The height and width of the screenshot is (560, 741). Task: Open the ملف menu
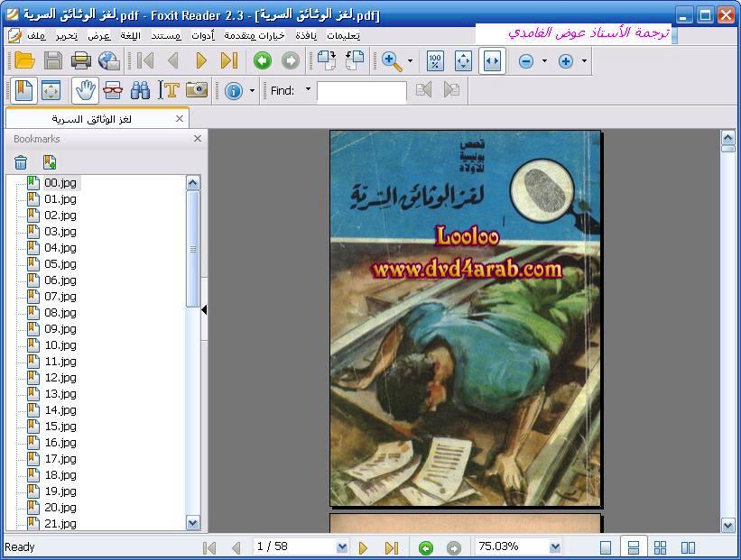(x=36, y=36)
